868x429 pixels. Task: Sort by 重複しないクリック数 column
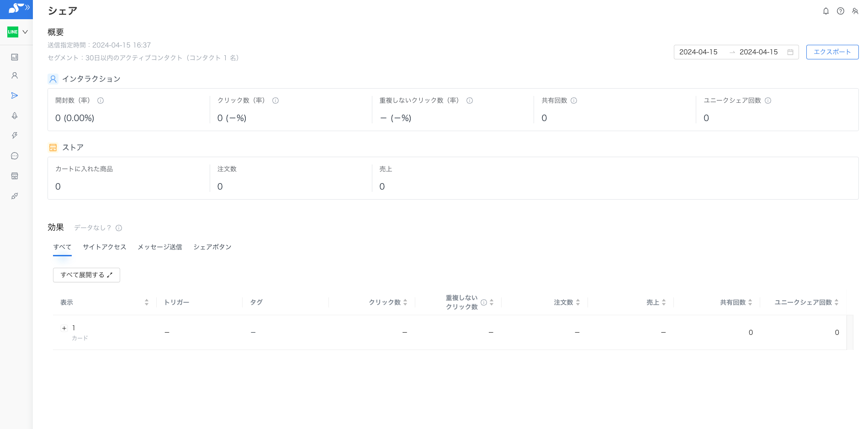(x=492, y=302)
